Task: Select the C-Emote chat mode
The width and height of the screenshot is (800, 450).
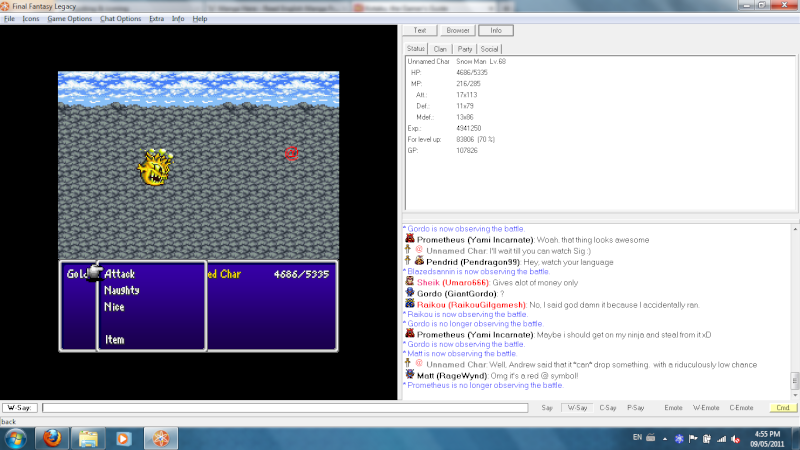Action: (x=741, y=408)
